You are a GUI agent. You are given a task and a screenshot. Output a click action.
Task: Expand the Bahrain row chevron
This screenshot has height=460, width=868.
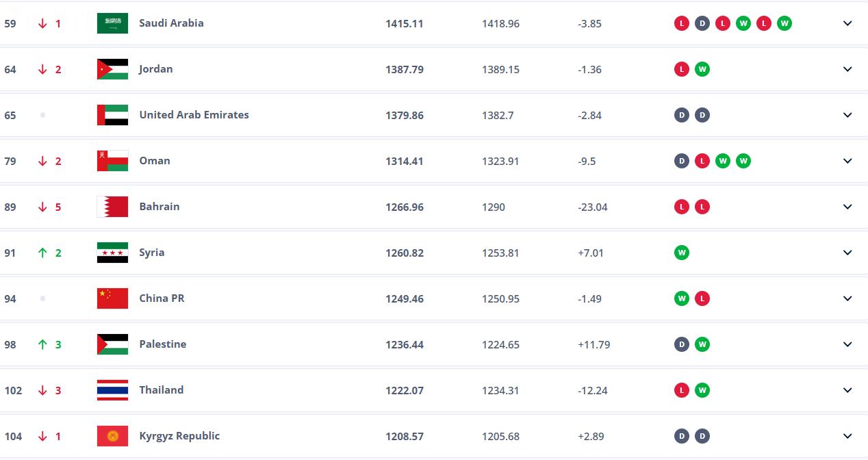click(847, 207)
